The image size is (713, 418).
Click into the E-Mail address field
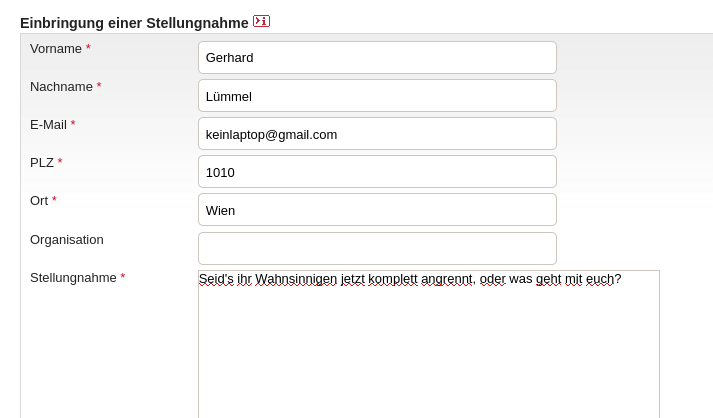point(377,134)
